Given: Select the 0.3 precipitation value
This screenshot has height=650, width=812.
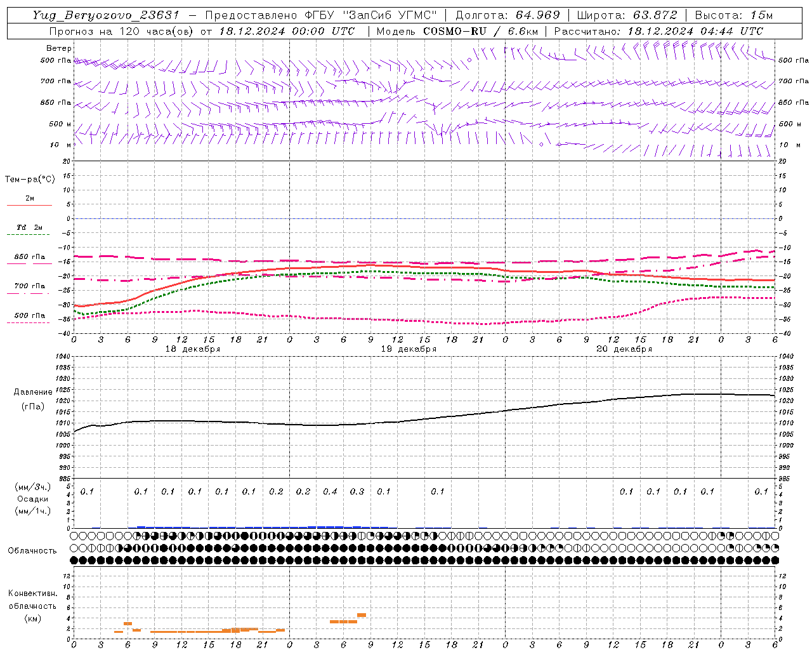Looking at the screenshot, I should click(357, 491).
